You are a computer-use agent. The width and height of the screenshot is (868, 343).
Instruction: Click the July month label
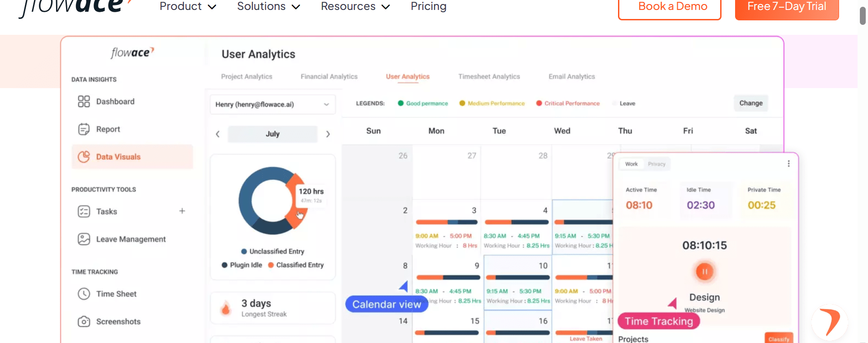click(x=273, y=134)
